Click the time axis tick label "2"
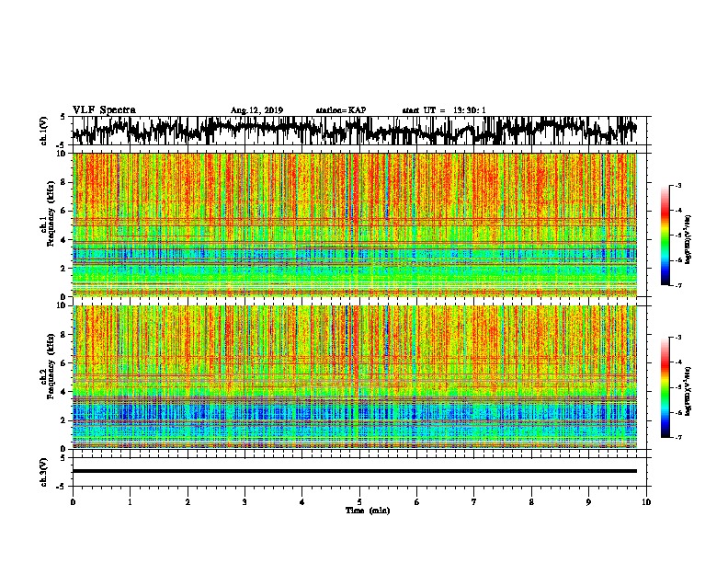 point(188,501)
